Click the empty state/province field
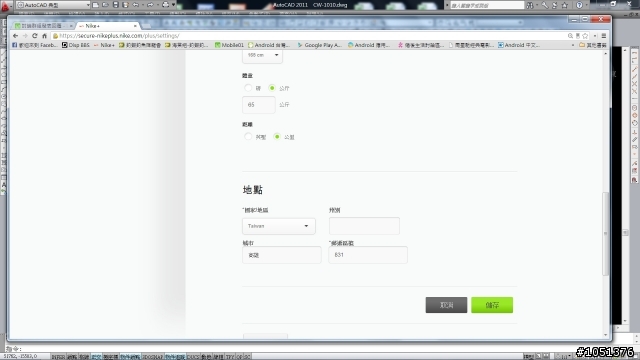Image resolution: width=640 pixels, height=360 pixels. tap(364, 226)
